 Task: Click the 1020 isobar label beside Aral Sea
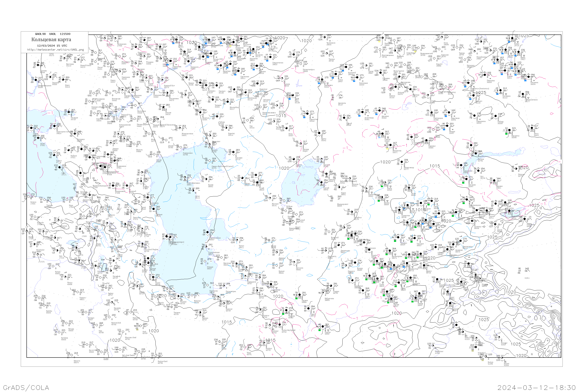click(284, 168)
